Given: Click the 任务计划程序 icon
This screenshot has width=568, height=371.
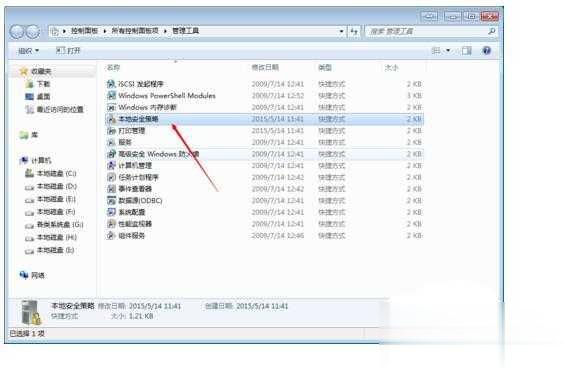Looking at the screenshot, I should (x=111, y=177).
